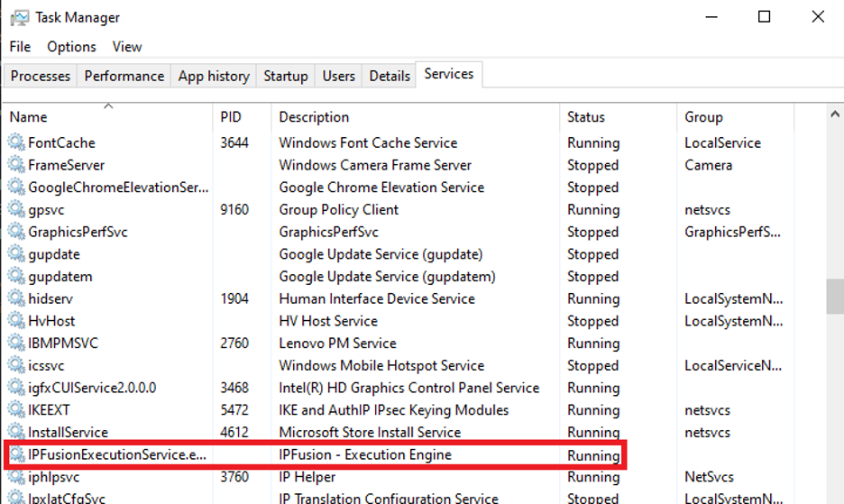The height and width of the screenshot is (504, 844).
Task: Sort the list by Status column
Action: point(586,117)
